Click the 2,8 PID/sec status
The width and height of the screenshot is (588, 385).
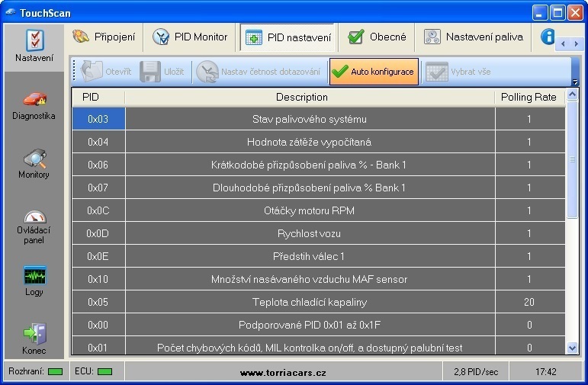tap(476, 372)
